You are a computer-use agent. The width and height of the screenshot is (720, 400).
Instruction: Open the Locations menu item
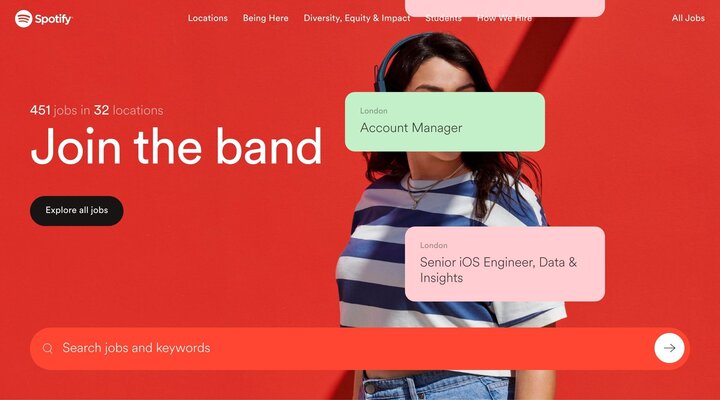[208, 18]
